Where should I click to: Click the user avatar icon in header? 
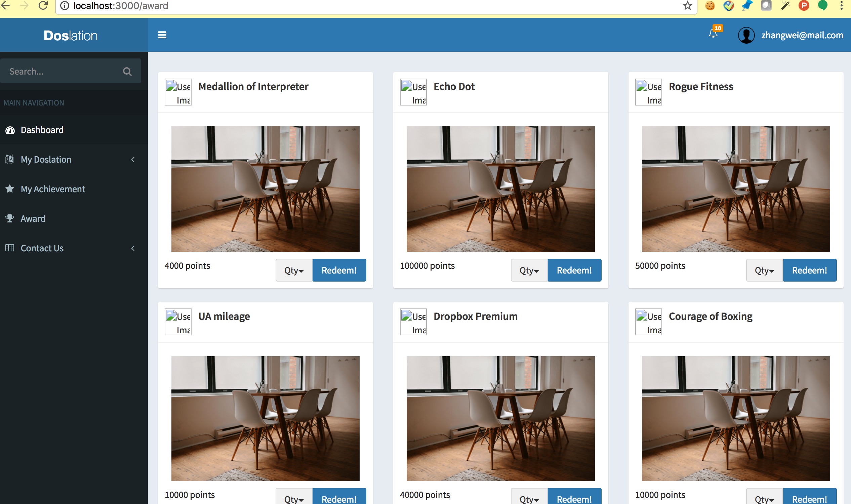746,35
